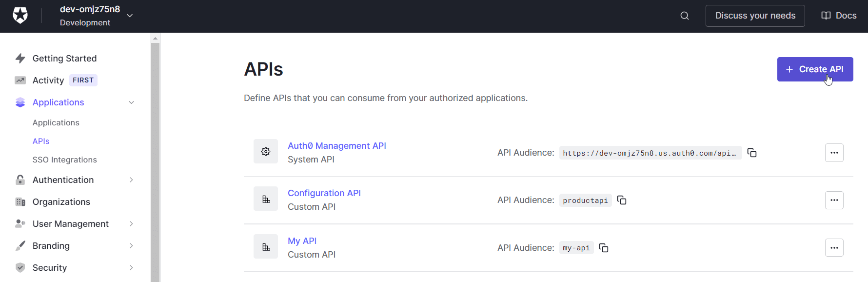Click the Create API button
The image size is (868, 282).
815,69
